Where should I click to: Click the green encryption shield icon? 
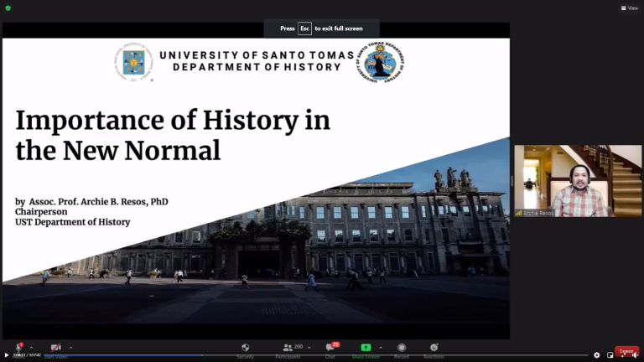[x=8, y=8]
